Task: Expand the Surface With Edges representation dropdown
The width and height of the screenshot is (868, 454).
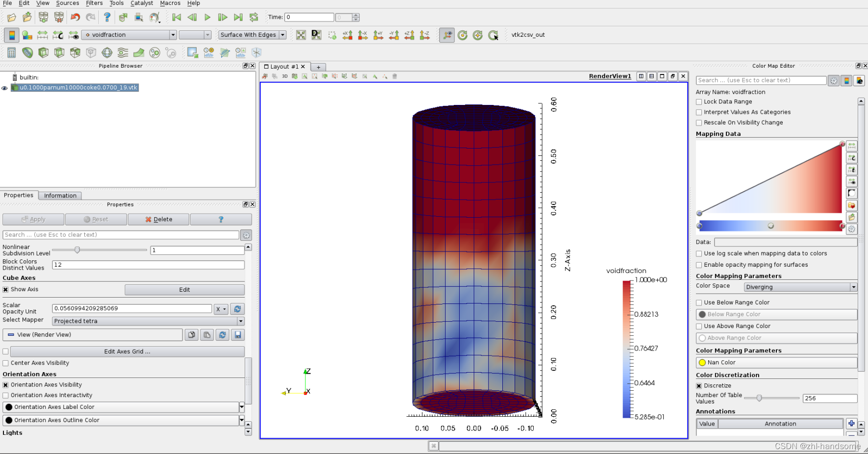Action: click(252, 35)
